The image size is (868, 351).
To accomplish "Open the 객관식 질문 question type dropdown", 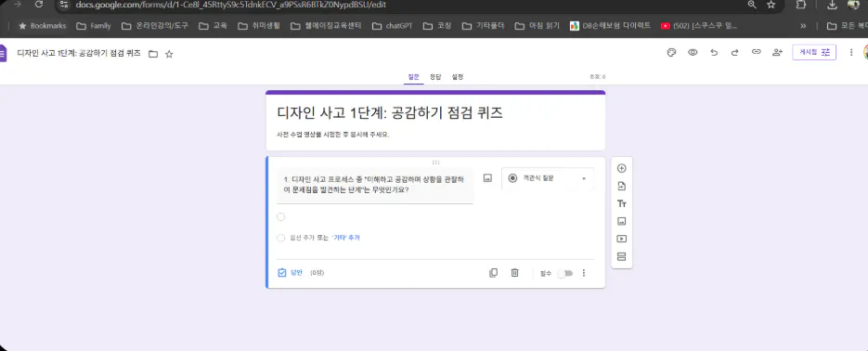I will click(x=548, y=178).
